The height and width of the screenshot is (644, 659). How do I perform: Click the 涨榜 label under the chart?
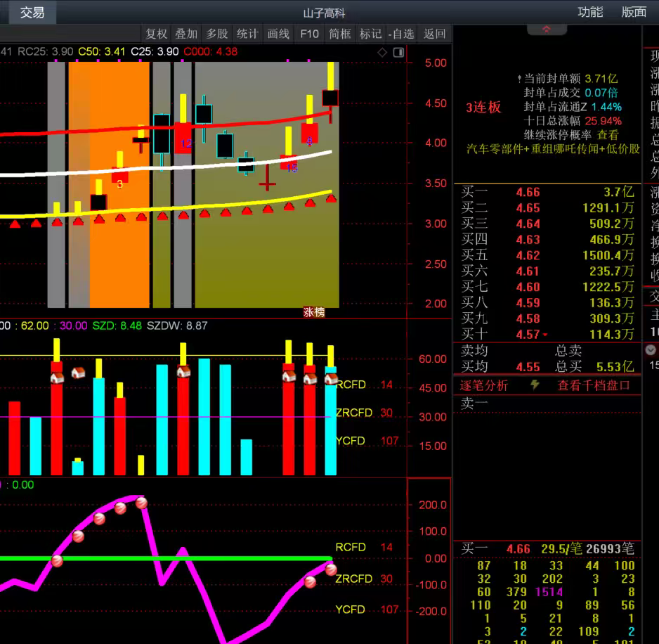[x=314, y=312]
